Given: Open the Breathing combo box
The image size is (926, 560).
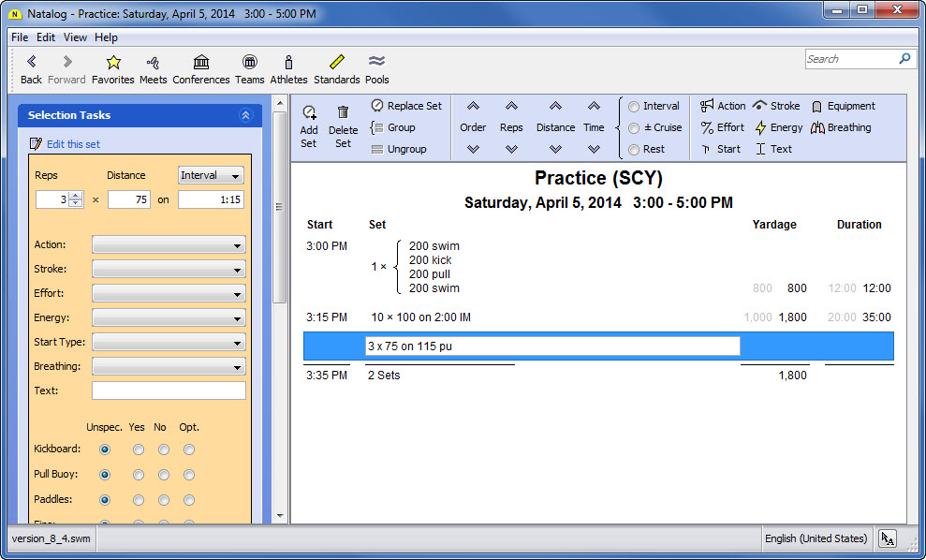Looking at the screenshot, I should (169, 366).
